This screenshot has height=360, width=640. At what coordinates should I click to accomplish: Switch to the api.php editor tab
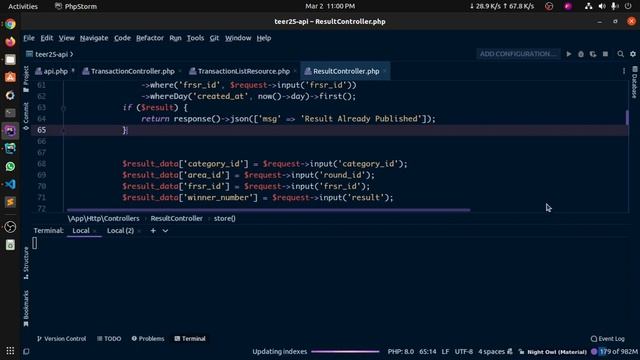[x=56, y=71]
